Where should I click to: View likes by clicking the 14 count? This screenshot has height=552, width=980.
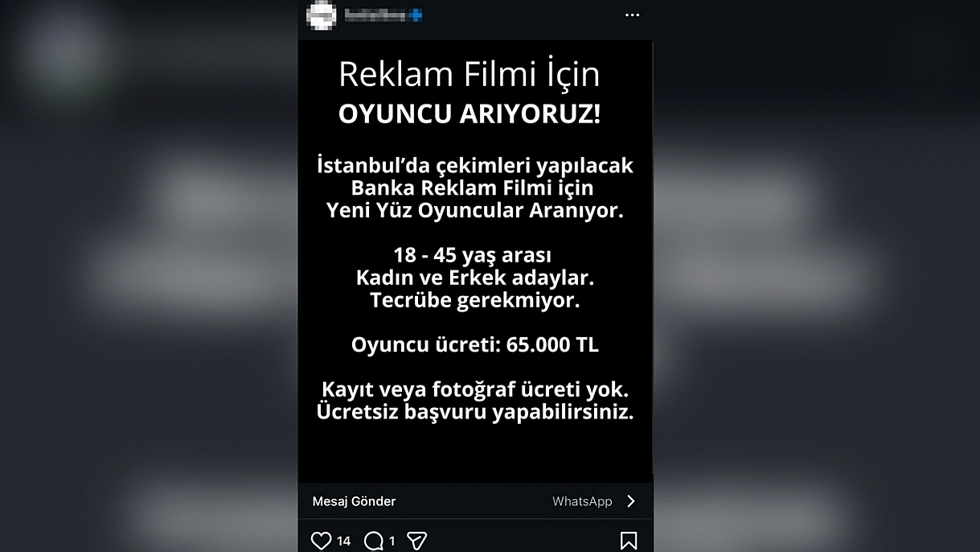(343, 542)
